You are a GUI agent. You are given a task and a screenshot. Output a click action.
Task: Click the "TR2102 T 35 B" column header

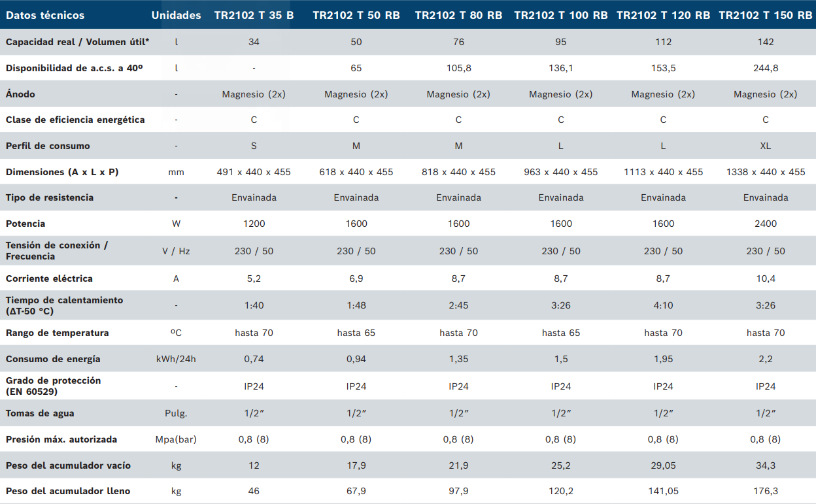coord(254,15)
